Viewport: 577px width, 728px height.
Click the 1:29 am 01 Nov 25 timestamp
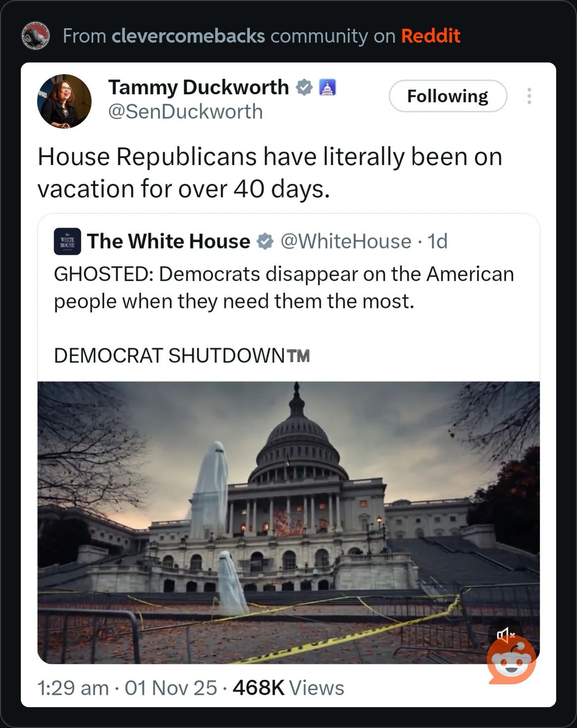pyautogui.click(x=127, y=688)
